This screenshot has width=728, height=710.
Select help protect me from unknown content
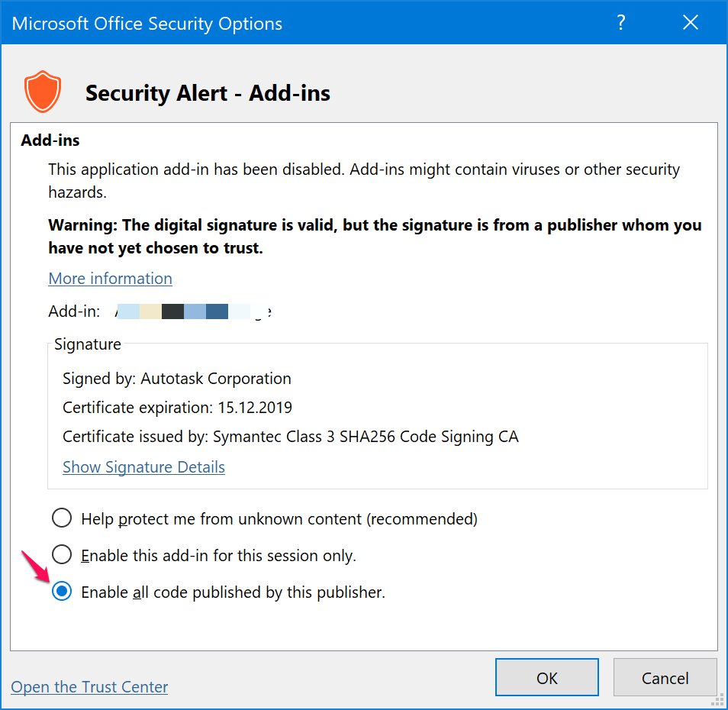click(x=62, y=518)
